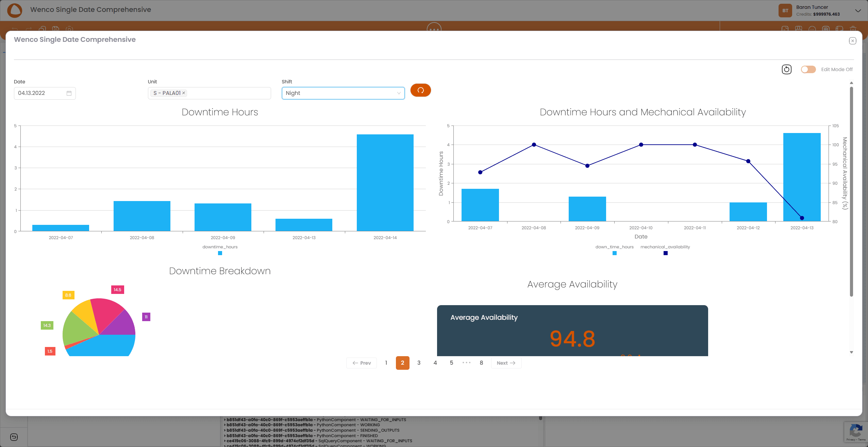Open the calendar picker in the Date field
This screenshot has height=447, width=868.
pyautogui.click(x=68, y=93)
